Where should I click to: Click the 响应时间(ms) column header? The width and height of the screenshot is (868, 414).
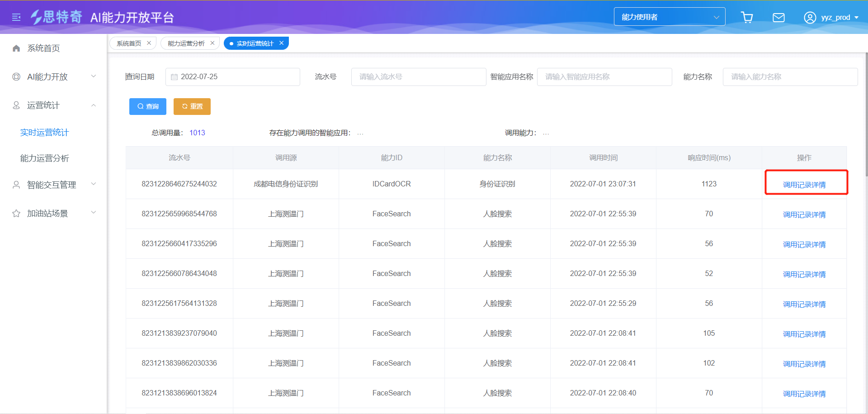tap(709, 157)
